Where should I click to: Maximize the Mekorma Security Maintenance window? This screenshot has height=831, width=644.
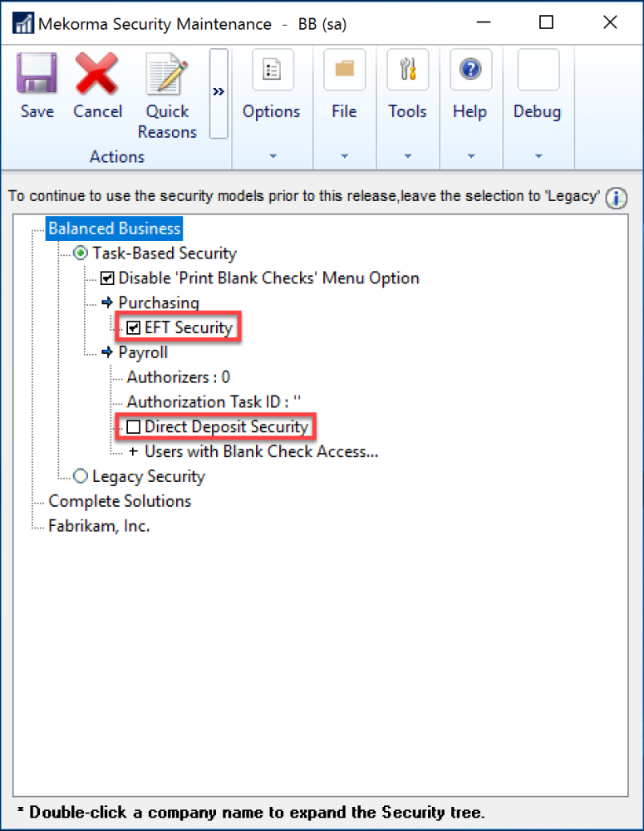pyautogui.click(x=546, y=22)
